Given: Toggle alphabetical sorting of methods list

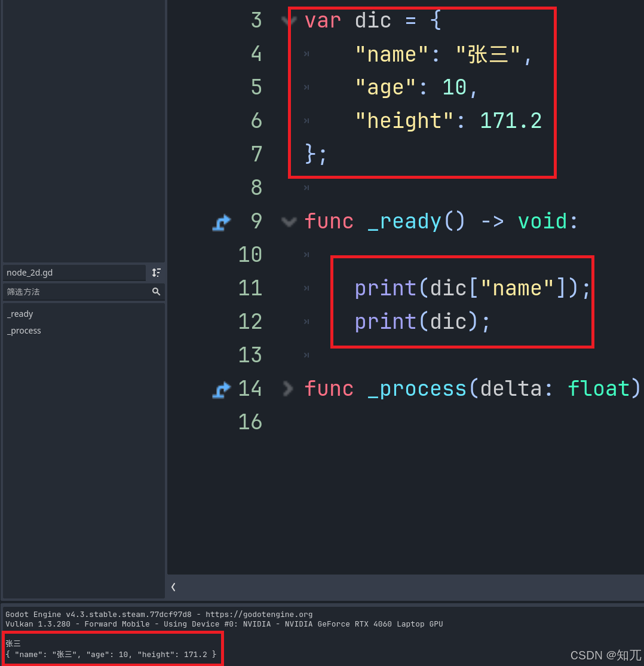Looking at the screenshot, I should pos(156,273).
